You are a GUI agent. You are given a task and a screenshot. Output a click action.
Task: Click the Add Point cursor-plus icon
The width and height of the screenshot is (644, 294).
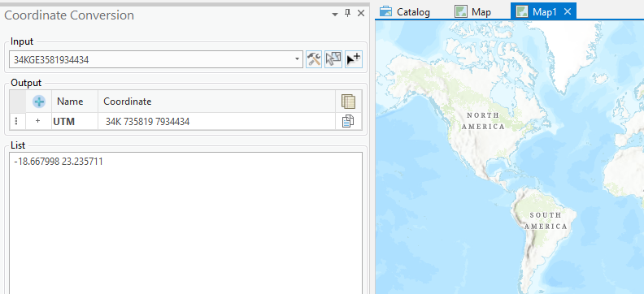pos(353,59)
